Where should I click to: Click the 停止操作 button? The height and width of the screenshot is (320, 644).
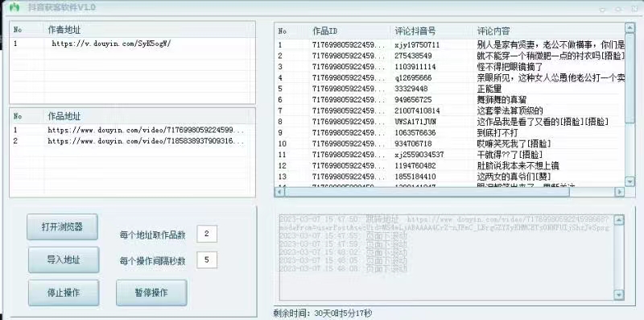(64, 293)
